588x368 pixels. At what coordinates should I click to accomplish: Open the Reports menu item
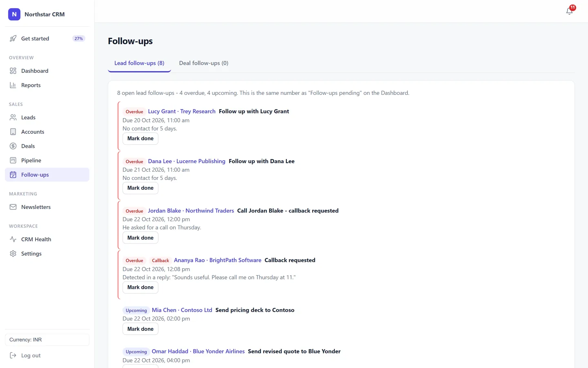(x=47, y=85)
